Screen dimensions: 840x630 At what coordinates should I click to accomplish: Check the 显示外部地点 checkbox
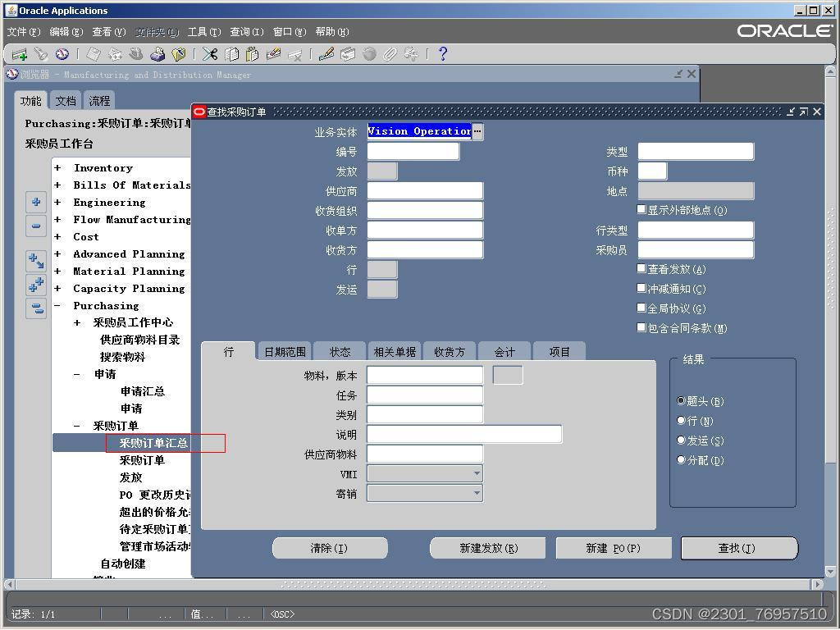coord(641,209)
